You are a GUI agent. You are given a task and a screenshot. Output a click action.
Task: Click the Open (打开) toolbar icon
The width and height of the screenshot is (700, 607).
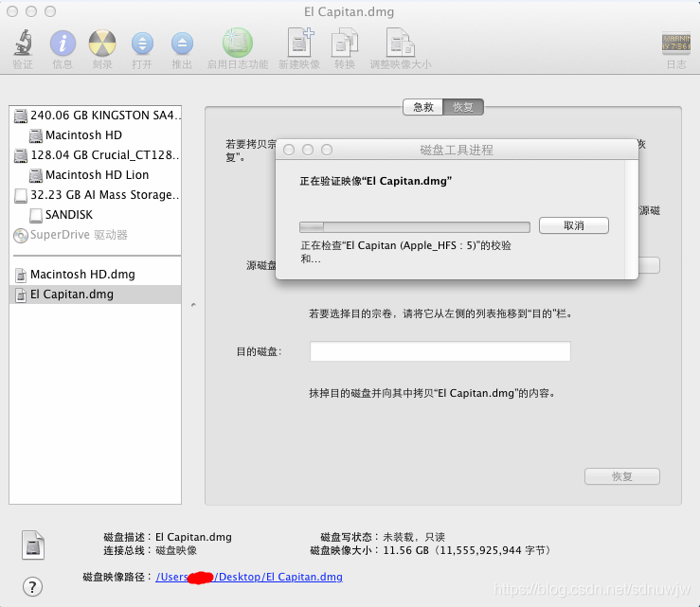(142, 44)
